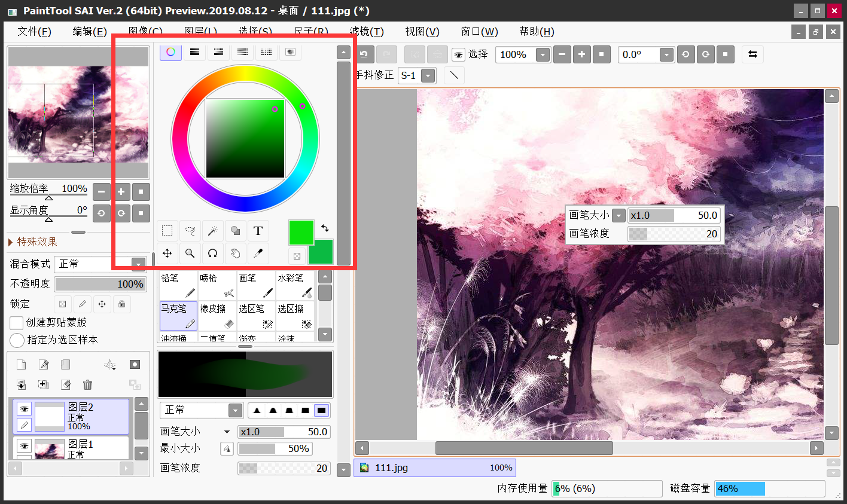Add a layer mask icon
Viewport: 847px width, 504px height.
coord(135,365)
